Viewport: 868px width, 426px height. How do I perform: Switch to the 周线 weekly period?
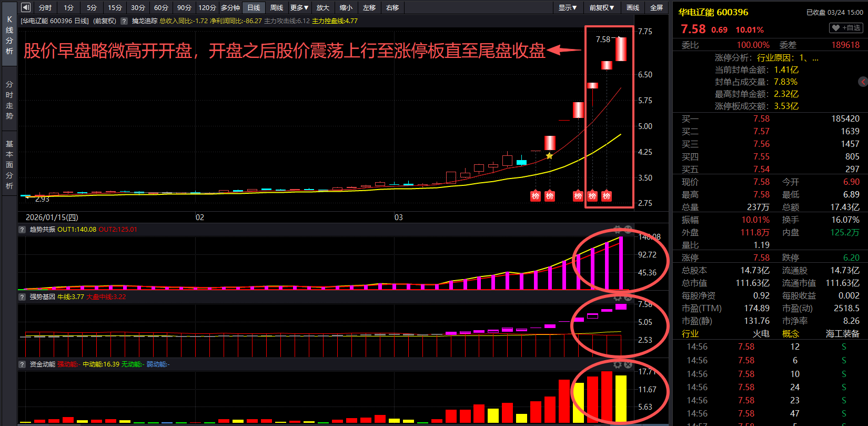pos(277,7)
